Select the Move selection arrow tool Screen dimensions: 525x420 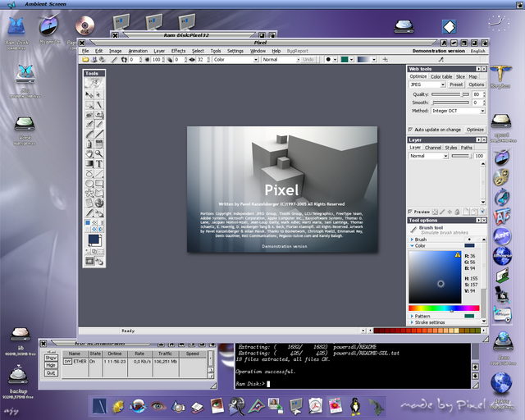click(89, 95)
